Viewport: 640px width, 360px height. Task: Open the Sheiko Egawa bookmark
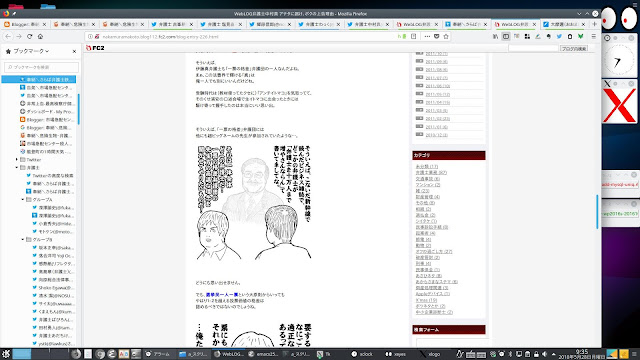pyautogui.click(x=53, y=288)
